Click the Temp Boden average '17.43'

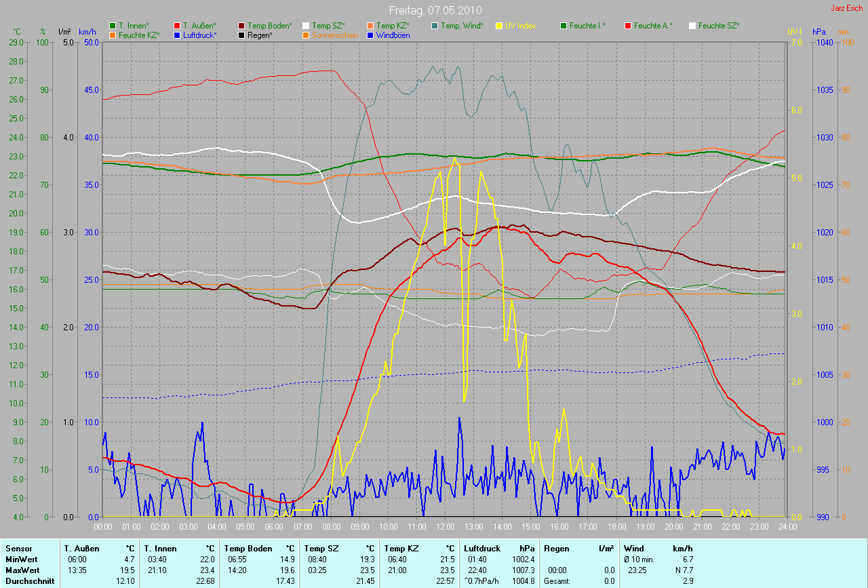[x=285, y=581]
